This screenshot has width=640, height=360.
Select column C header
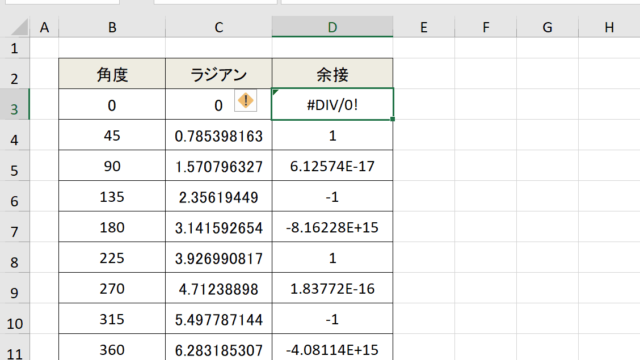(219, 27)
